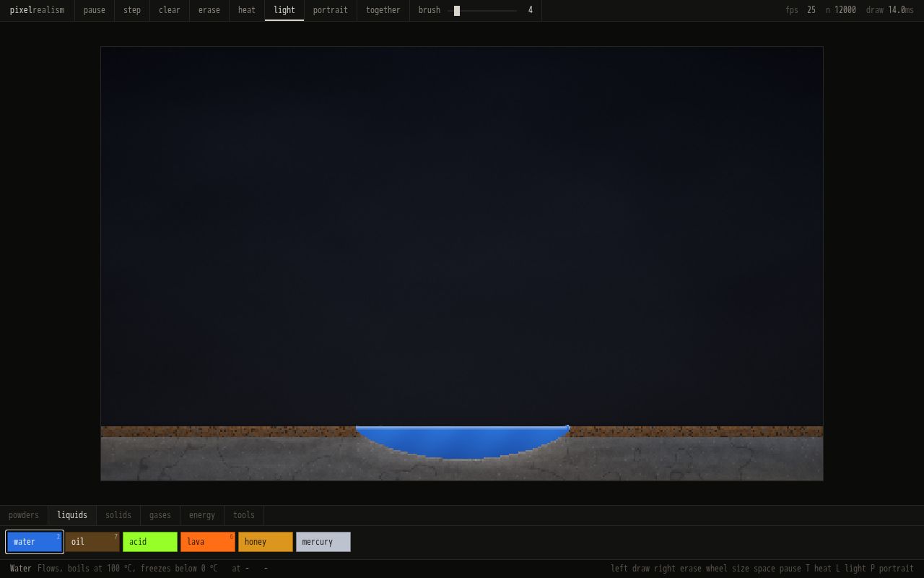Toggle the together option
The width and height of the screenshot is (924, 578).
(x=383, y=10)
